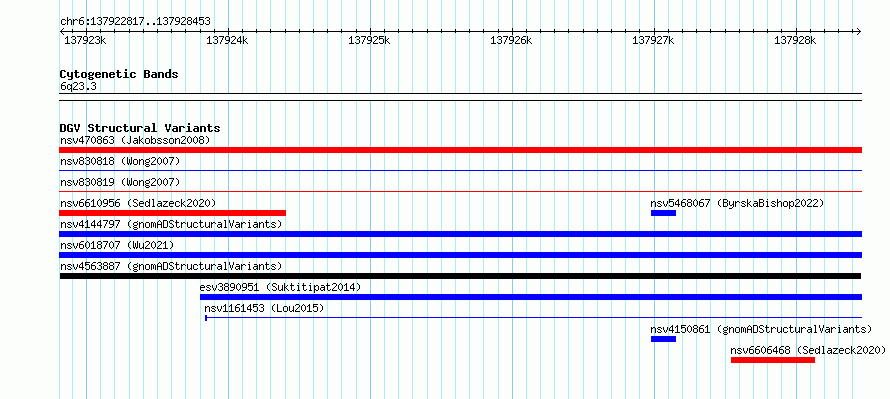Select the esv3890951 (Suktitipat2014) blue bar
The width and height of the screenshot is (890, 399).
coord(531,297)
